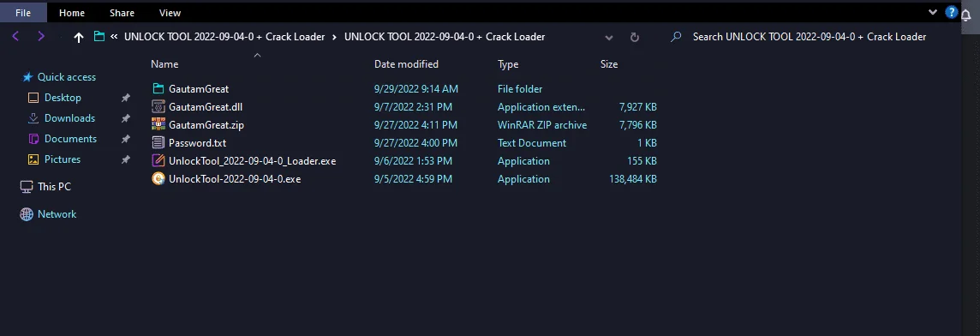Screen dimensions: 980x336
Task: Select Quick access in navigation pane
Action: pos(66,77)
